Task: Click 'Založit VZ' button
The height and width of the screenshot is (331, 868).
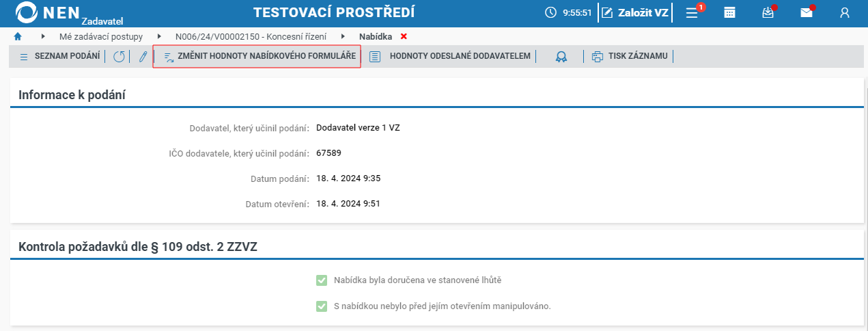Action: click(x=635, y=13)
